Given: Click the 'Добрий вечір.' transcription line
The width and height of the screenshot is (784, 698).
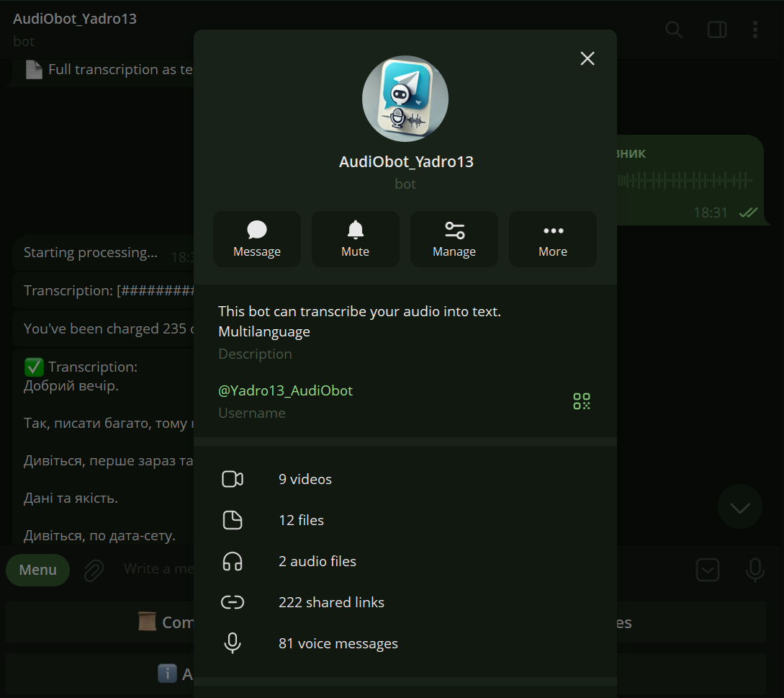Looking at the screenshot, I should coord(71,386).
